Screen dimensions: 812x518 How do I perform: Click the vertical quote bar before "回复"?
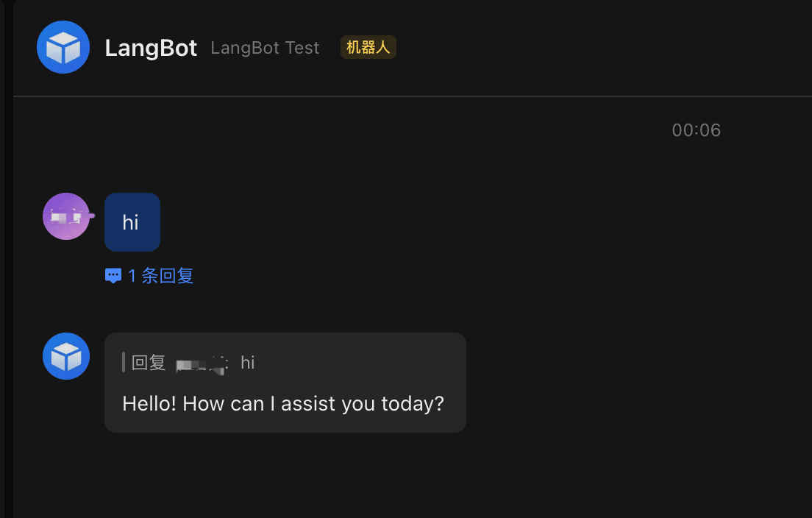pos(124,362)
